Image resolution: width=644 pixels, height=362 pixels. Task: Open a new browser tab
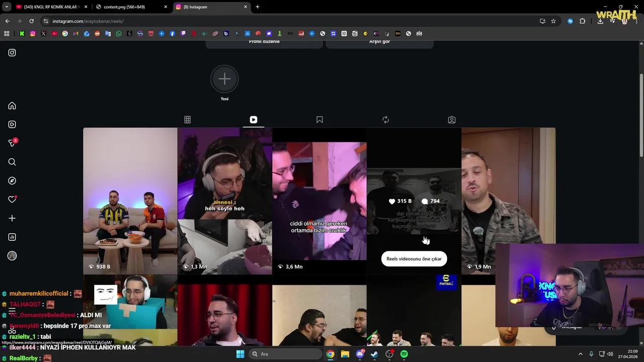coord(258,7)
